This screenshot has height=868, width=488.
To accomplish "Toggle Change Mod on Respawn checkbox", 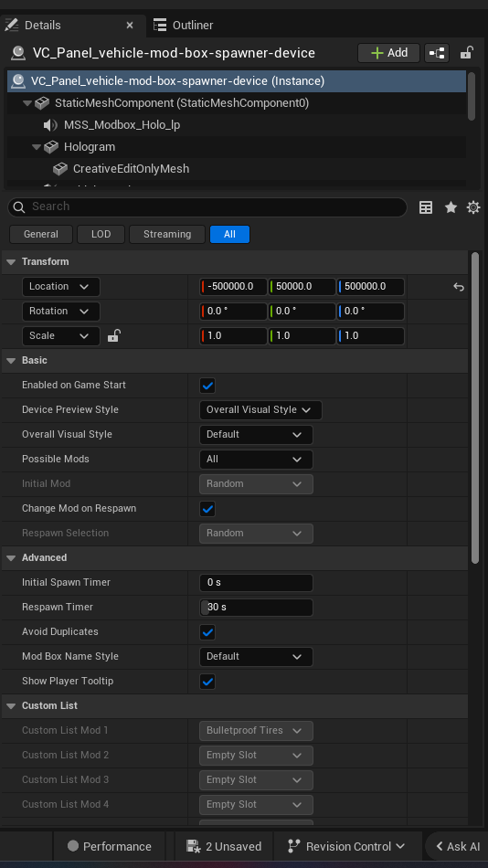I will click(x=207, y=509).
